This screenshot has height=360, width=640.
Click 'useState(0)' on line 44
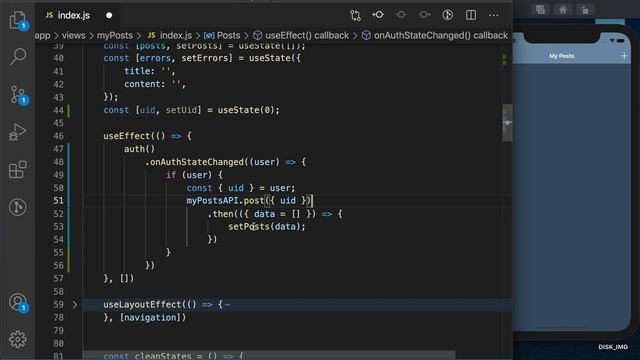(246, 110)
